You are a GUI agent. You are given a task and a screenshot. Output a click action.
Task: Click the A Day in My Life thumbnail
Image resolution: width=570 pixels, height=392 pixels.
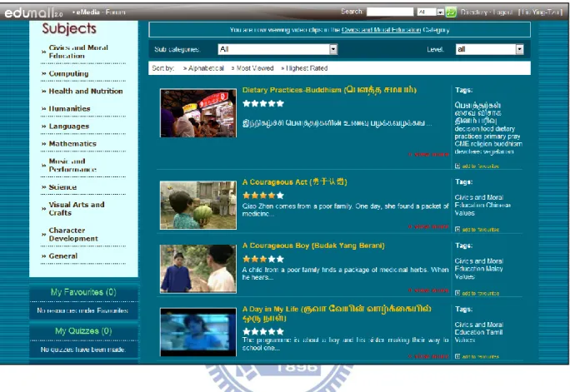point(198,332)
